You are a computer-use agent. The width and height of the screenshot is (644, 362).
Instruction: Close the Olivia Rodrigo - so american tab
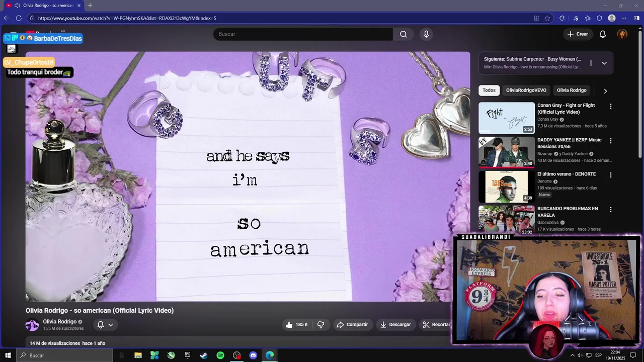[79, 6]
